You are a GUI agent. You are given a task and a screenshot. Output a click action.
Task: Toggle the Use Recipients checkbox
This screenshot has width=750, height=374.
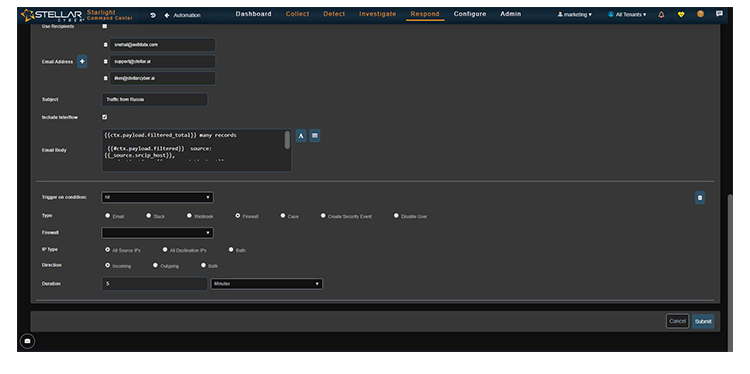pyautogui.click(x=105, y=26)
